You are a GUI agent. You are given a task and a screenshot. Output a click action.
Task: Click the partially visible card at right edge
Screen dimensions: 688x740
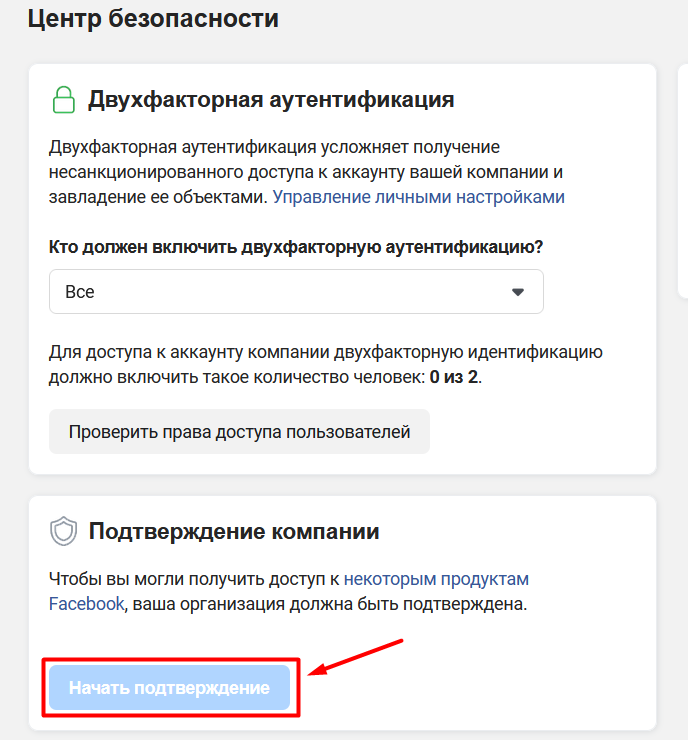(x=683, y=181)
